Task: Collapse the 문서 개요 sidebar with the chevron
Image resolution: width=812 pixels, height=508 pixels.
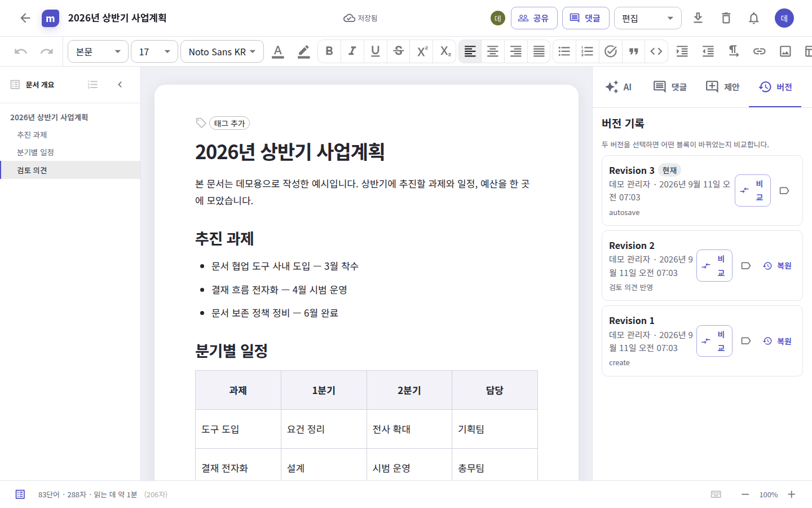Action: point(120,85)
